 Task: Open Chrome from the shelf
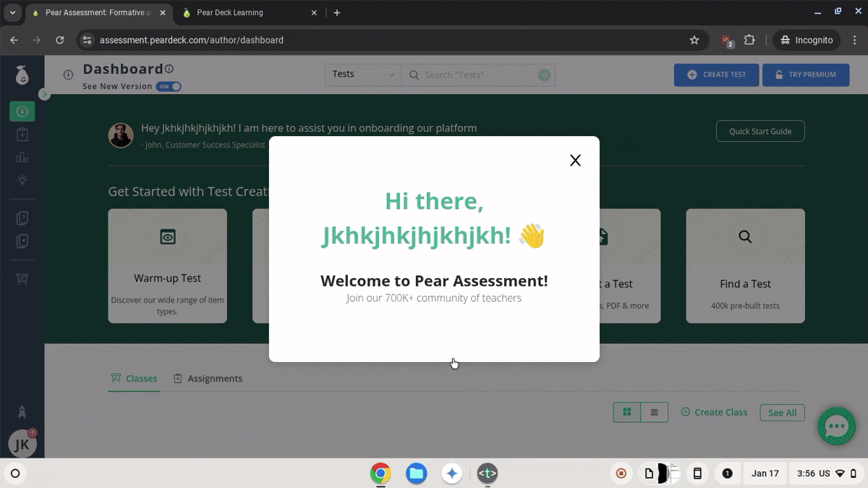point(380,474)
